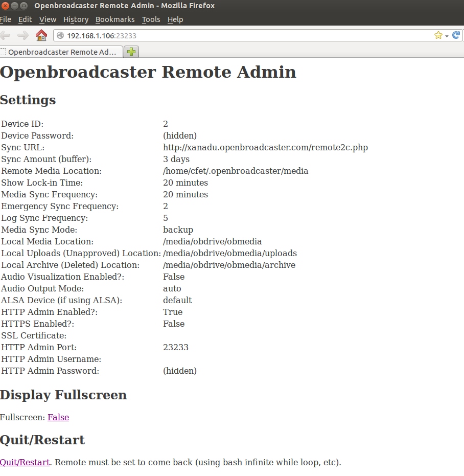This screenshot has width=464, height=476.
Task: Click the 'Device ID:' label
Action: (x=22, y=124)
